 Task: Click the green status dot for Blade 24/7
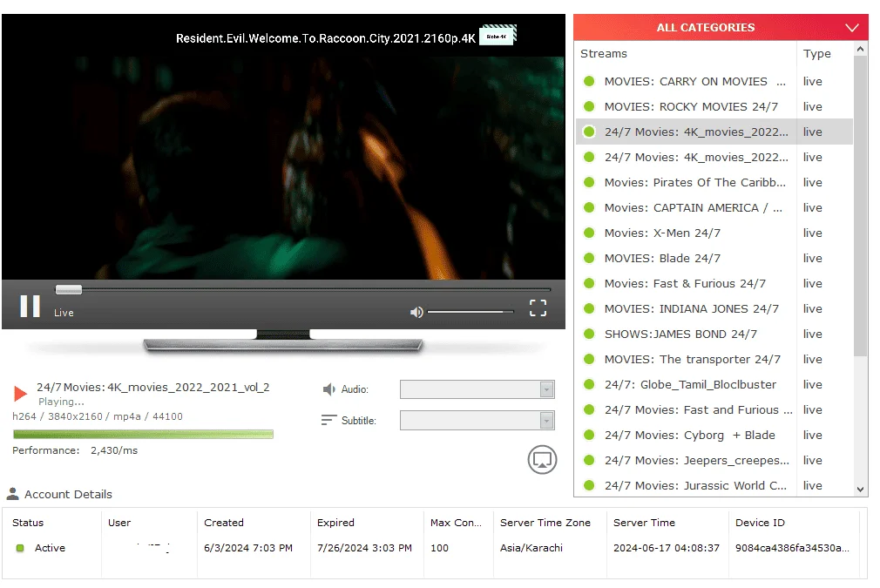pyautogui.click(x=589, y=258)
